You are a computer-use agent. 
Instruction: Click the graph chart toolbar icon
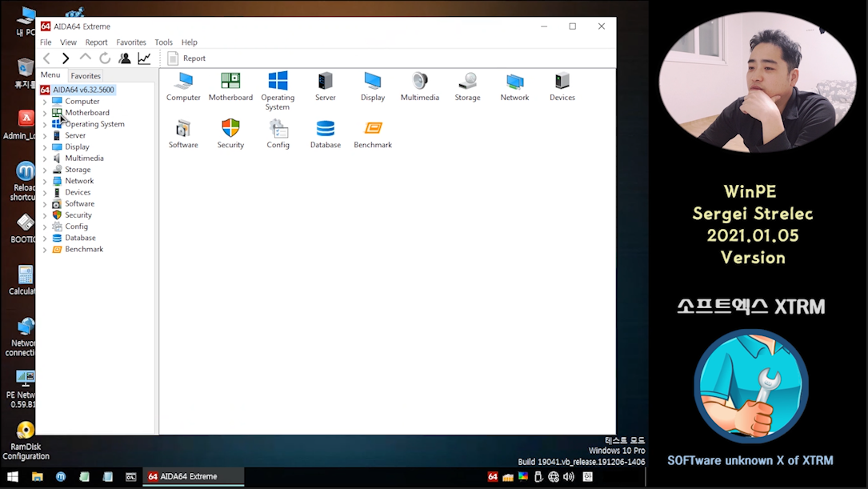point(145,58)
